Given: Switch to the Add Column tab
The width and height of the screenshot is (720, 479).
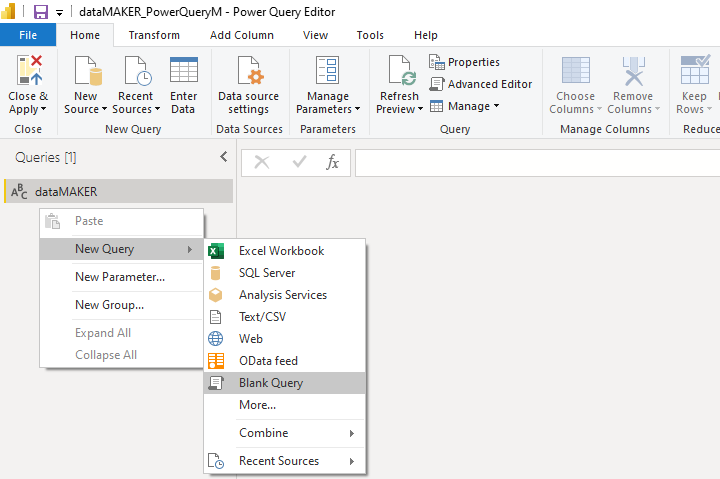Looking at the screenshot, I should point(242,35).
